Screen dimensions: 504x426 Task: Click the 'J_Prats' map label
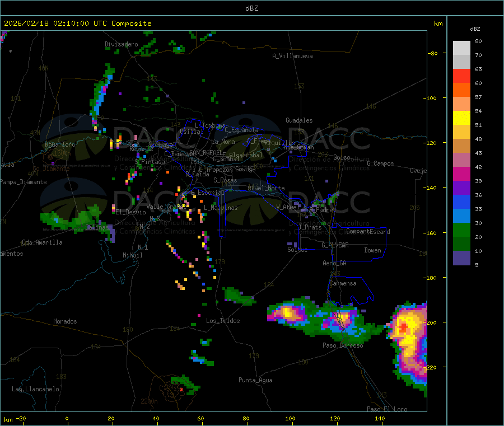click(310, 227)
